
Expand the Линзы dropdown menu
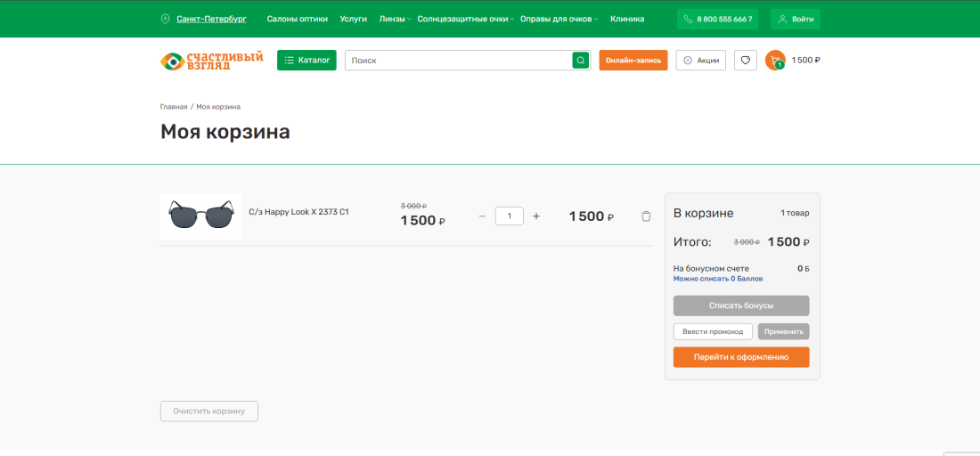(x=395, y=19)
